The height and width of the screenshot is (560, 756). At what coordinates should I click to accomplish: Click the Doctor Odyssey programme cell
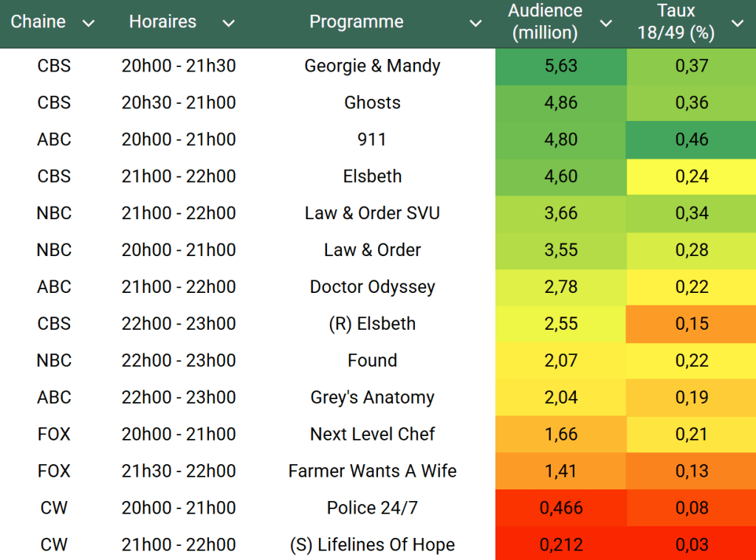(372, 287)
